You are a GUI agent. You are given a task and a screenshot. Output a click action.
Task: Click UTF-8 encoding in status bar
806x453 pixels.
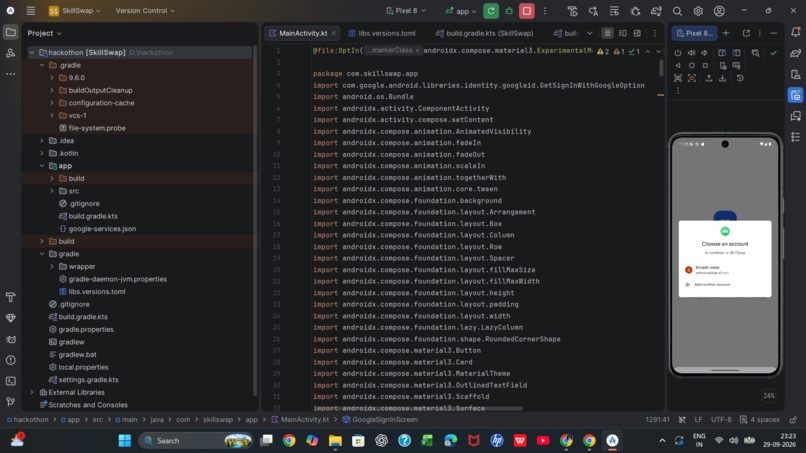[x=721, y=420]
